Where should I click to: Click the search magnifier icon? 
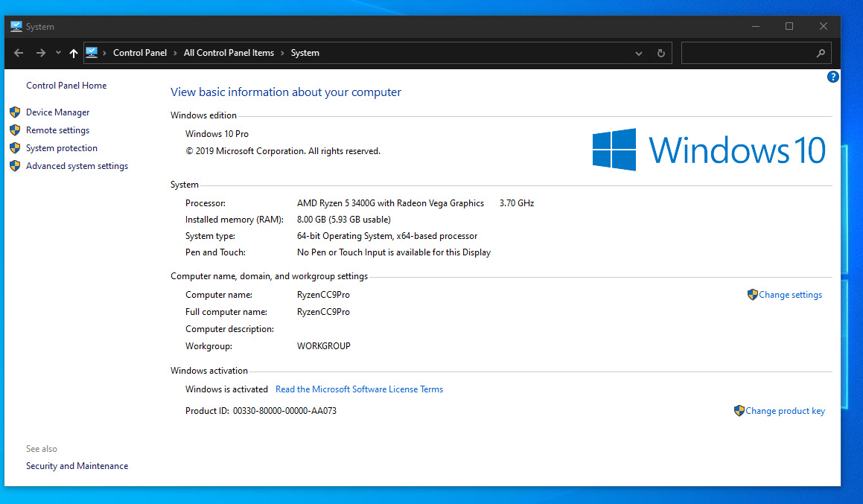click(821, 54)
